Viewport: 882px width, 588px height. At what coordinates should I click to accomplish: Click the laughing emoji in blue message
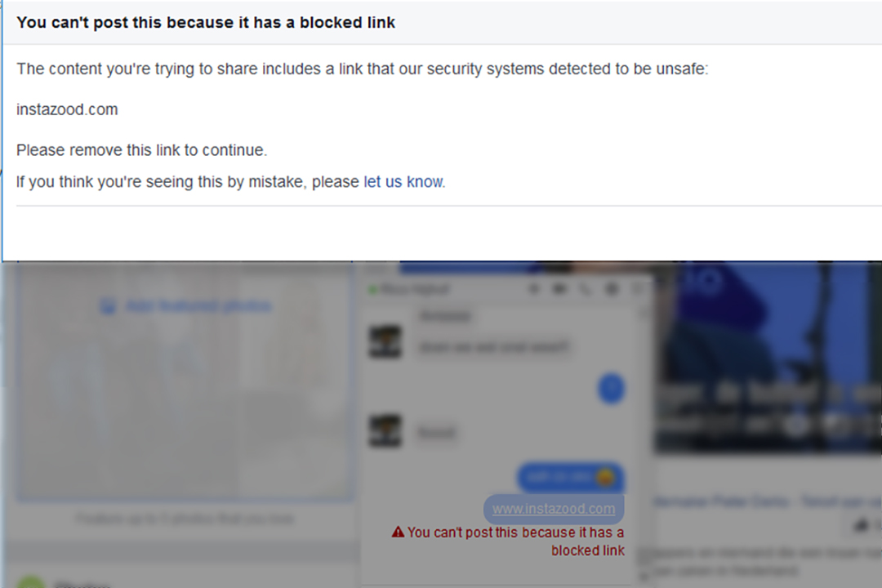(604, 477)
